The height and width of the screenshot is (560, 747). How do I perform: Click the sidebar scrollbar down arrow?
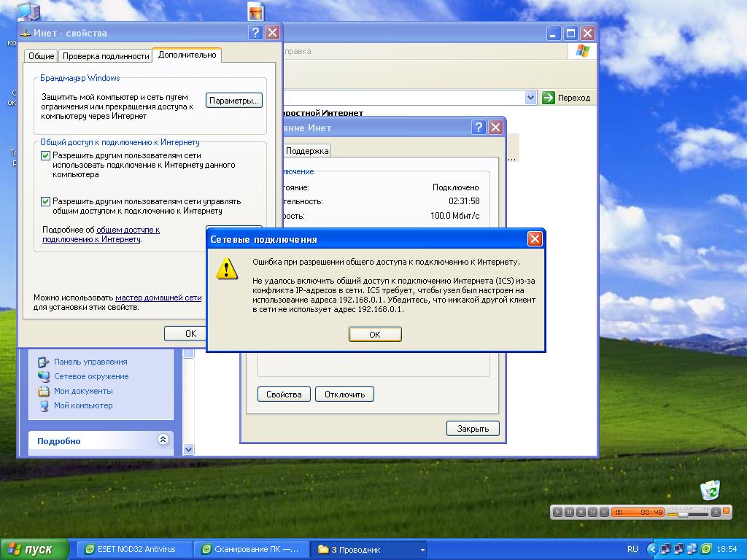189,449
